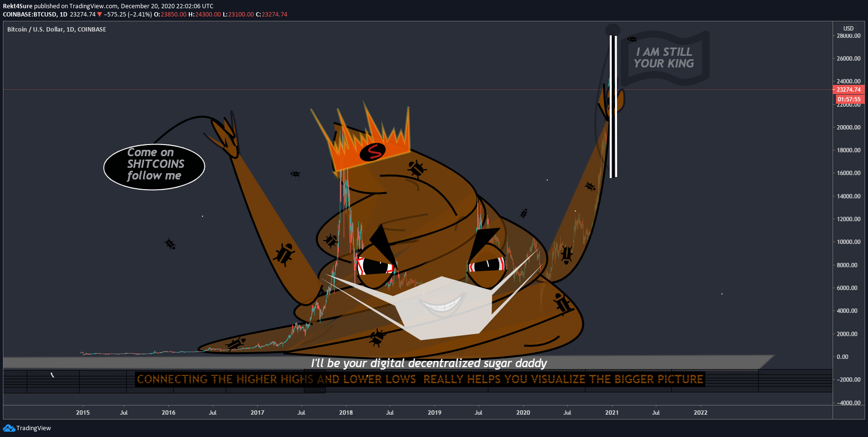Screen dimensions: 868x437
Task: Click the low price value L:23100.00
Action: (238, 15)
